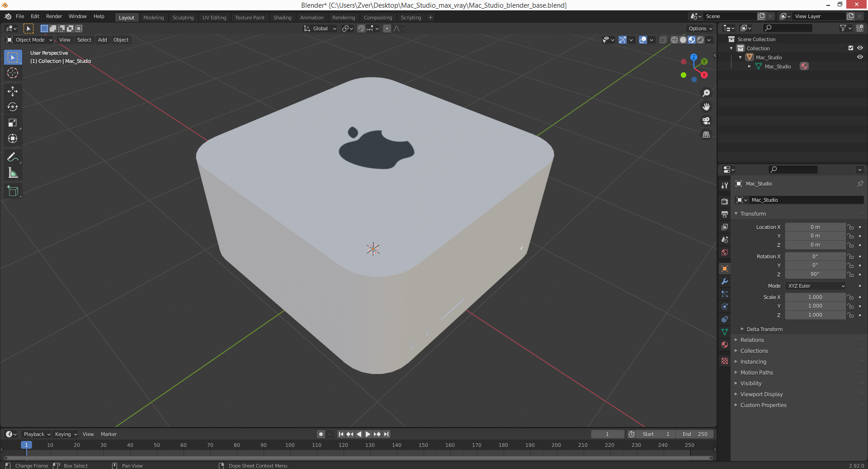Viewport: 868px width, 469px height.
Task: Open viewport Add menu
Action: (x=103, y=40)
